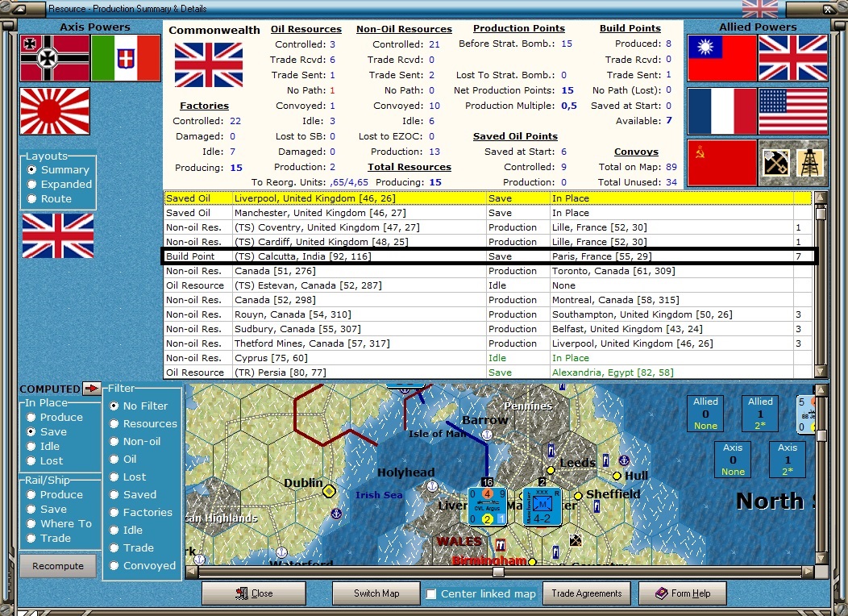Click the Axis 1 2* info box
The height and width of the screenshot is (616, 848).
[788, 459]
